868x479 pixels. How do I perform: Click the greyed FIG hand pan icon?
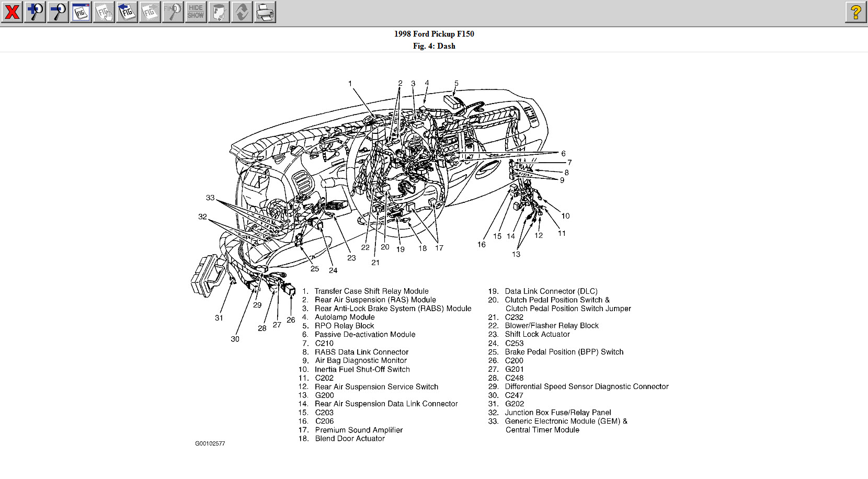point(104,12)
